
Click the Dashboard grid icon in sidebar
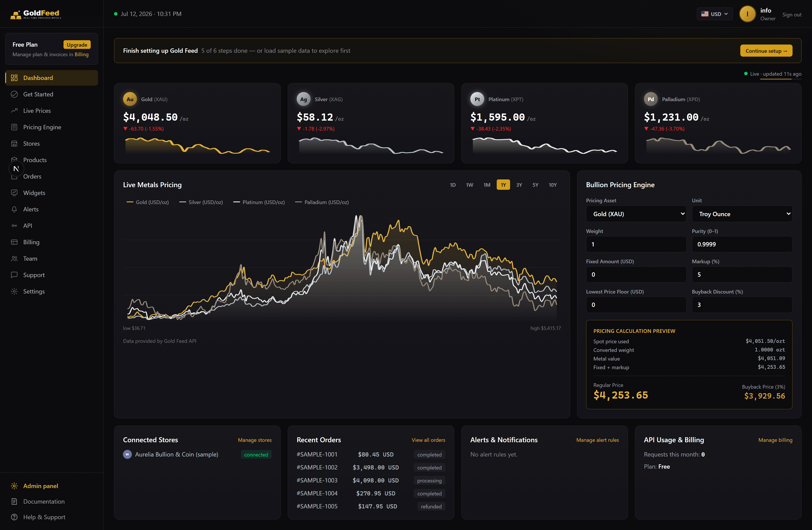(14, 78)
